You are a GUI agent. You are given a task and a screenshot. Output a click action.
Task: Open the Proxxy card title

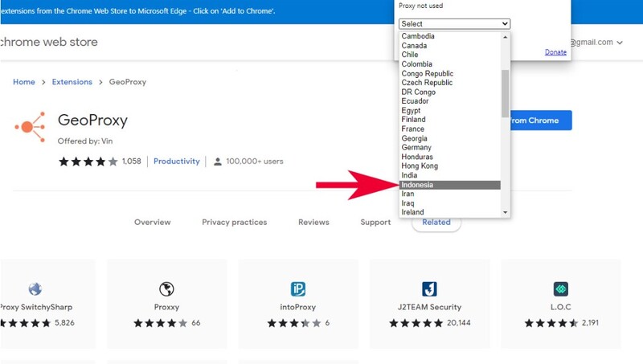166,307
